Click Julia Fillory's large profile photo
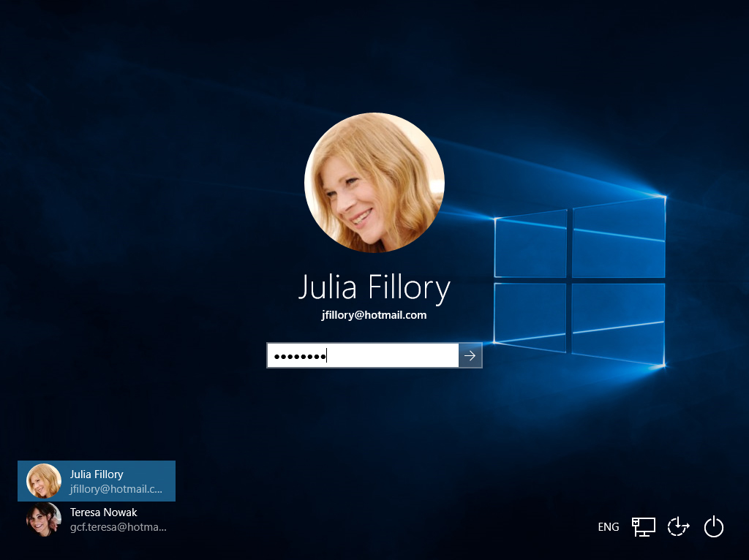 click(374, 182)
